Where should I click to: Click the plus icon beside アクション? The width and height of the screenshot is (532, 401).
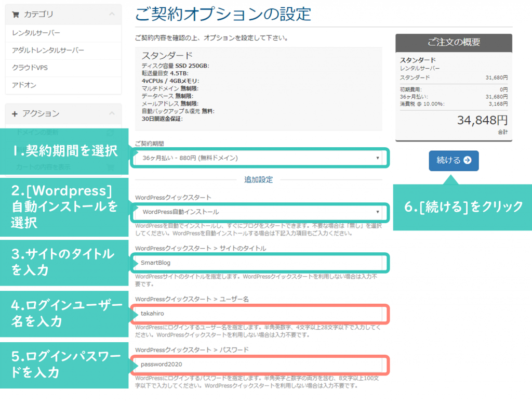tap(15, 114)
